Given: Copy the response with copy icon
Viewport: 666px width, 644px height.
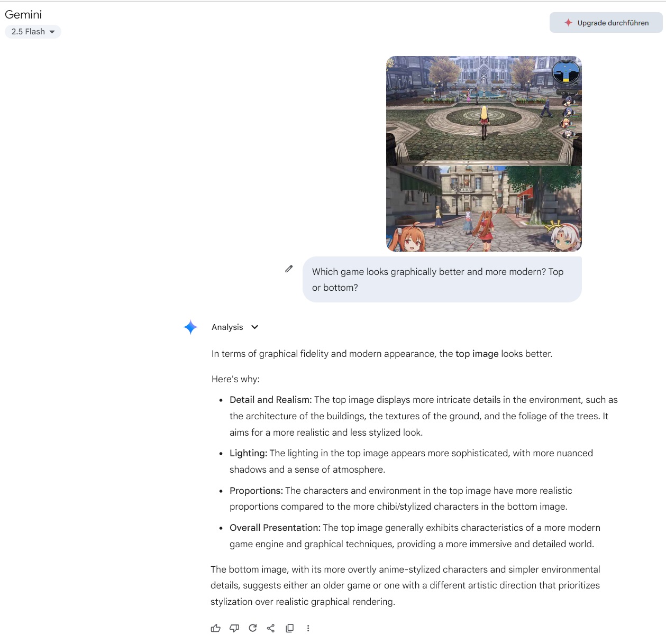Looking at the screenshot, I should click(289, 628).
